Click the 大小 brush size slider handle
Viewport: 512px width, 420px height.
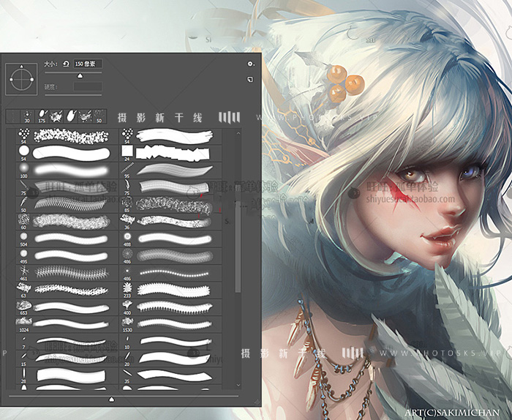[x=80, y=76]
